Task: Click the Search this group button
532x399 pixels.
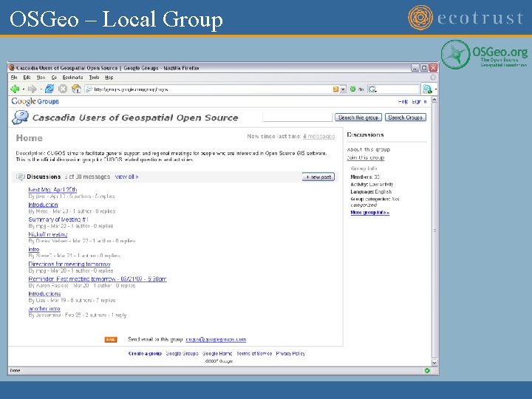Action: point(358,117)
